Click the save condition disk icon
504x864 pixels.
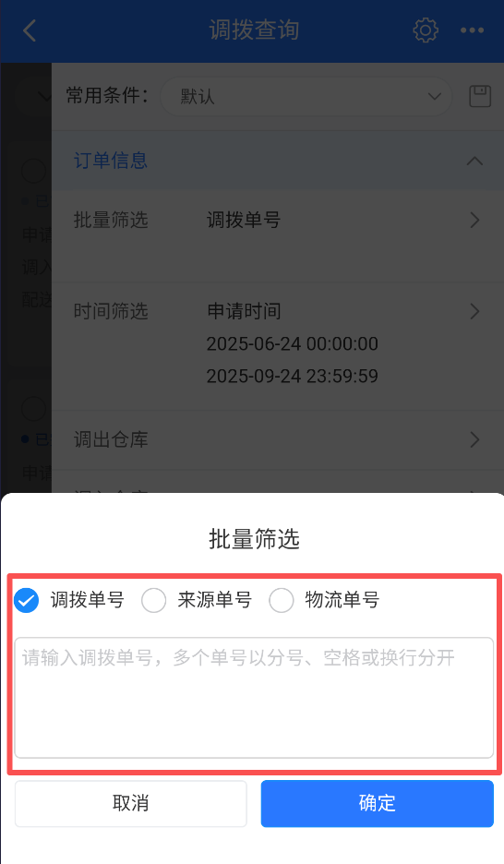(x=480, y=96)
